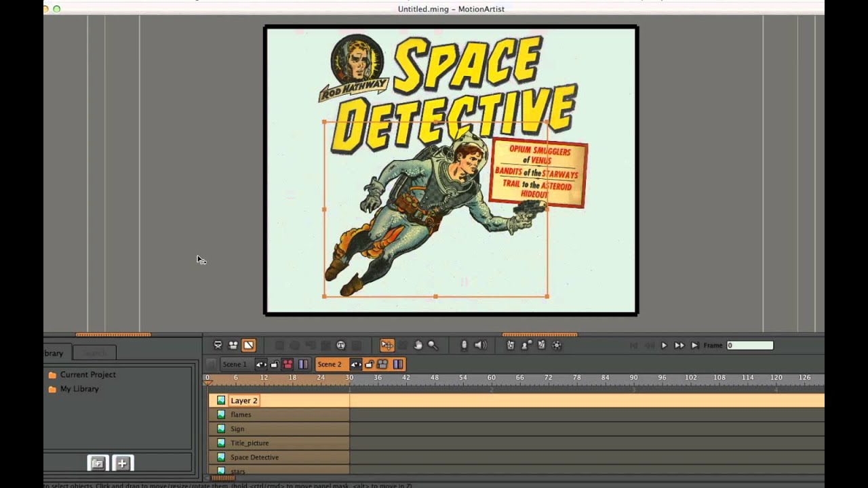Expand the Current Project folder
This screenshot has height=488, width=868.
click(x=52, y=375)
